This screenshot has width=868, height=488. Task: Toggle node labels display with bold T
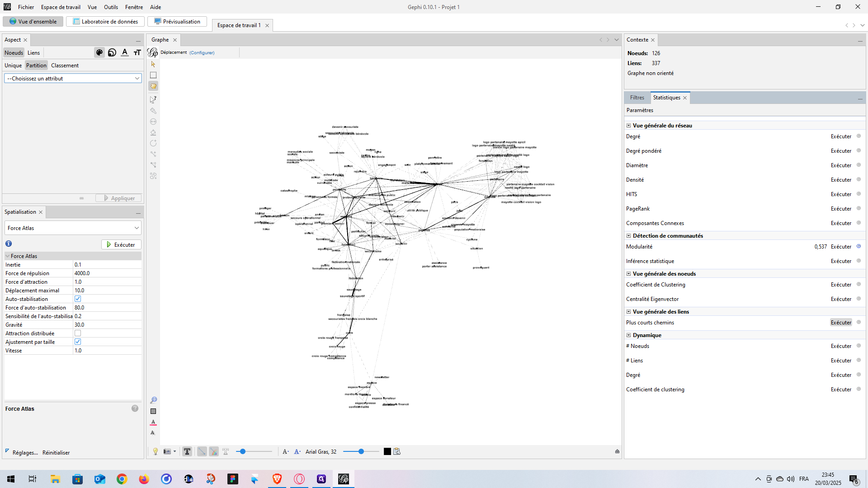click(187, 451)
